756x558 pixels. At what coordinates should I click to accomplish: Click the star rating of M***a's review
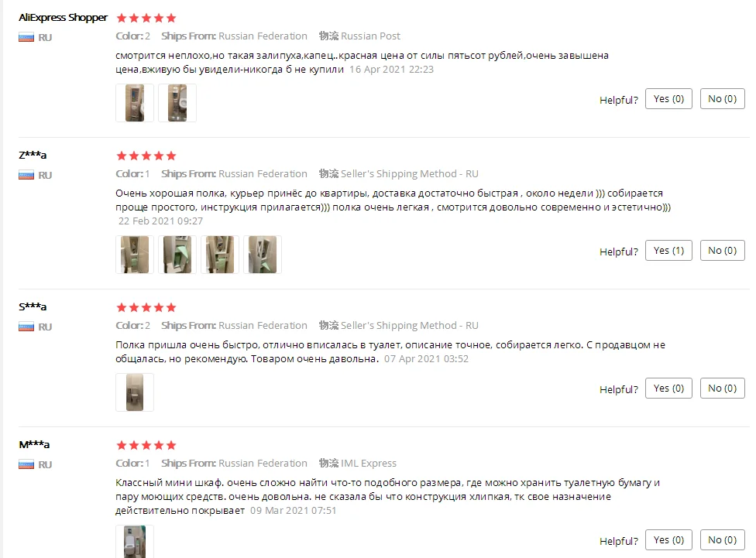coord(146,445)
